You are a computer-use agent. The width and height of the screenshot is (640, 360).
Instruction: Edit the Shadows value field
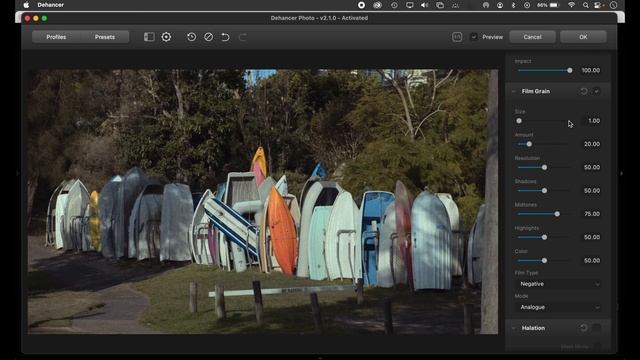coord(592,191)
